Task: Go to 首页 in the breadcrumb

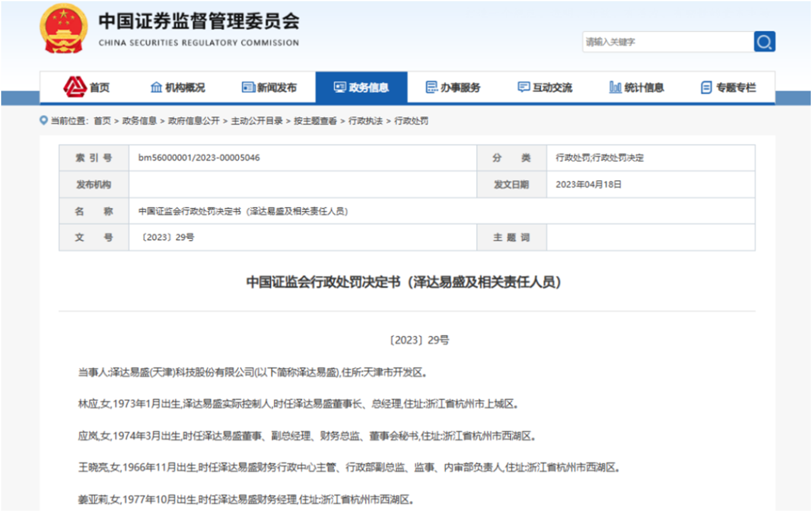Action: click(x=102, y=121)
